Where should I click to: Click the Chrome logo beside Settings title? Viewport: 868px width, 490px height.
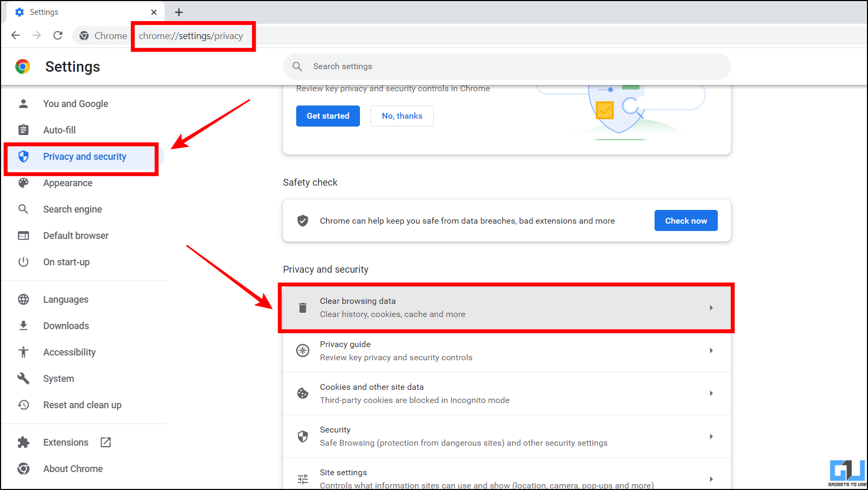pyautogui.click(x=23, y=66)
